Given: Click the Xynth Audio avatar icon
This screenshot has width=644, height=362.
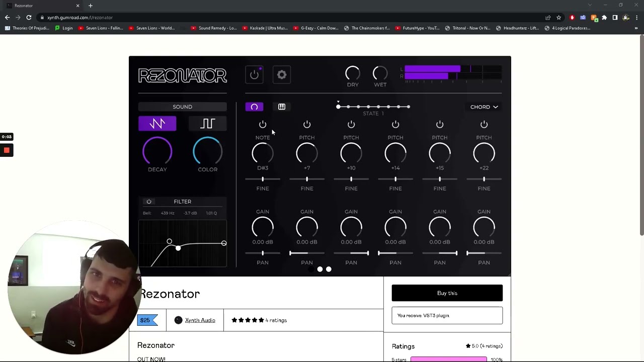Looking at the screenshot, I should (x=178, y=320).
